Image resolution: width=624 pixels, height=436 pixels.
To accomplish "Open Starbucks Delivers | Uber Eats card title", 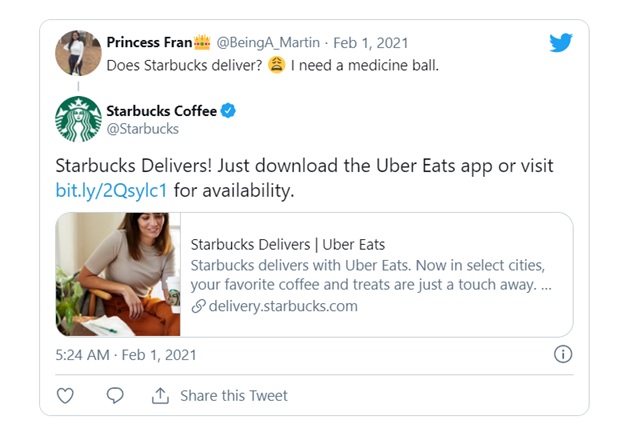I will click(x=288, y=244).
